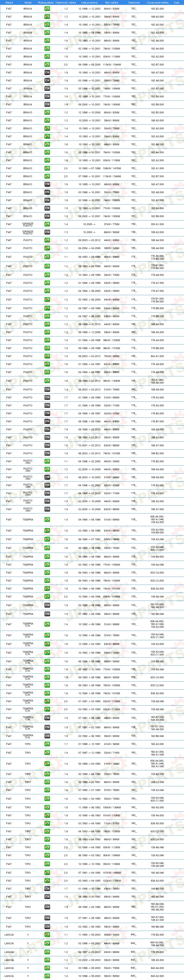
Task: Click the Lata produkcji column header
Action: click(89, 3)
